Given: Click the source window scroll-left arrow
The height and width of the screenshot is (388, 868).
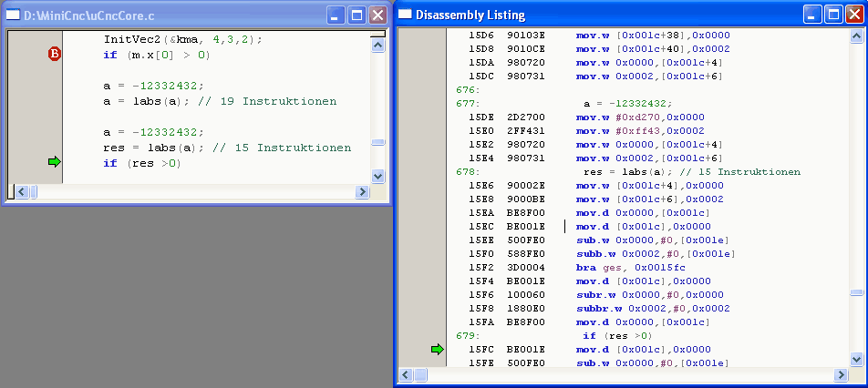Looking at the screenshot, I should click(x=22, y=192).
